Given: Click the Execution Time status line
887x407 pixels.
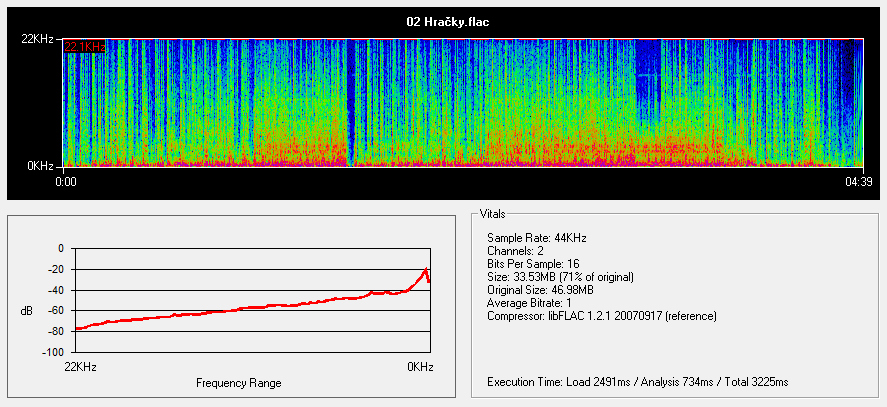Looking at the screenshot, I should 637,382.
